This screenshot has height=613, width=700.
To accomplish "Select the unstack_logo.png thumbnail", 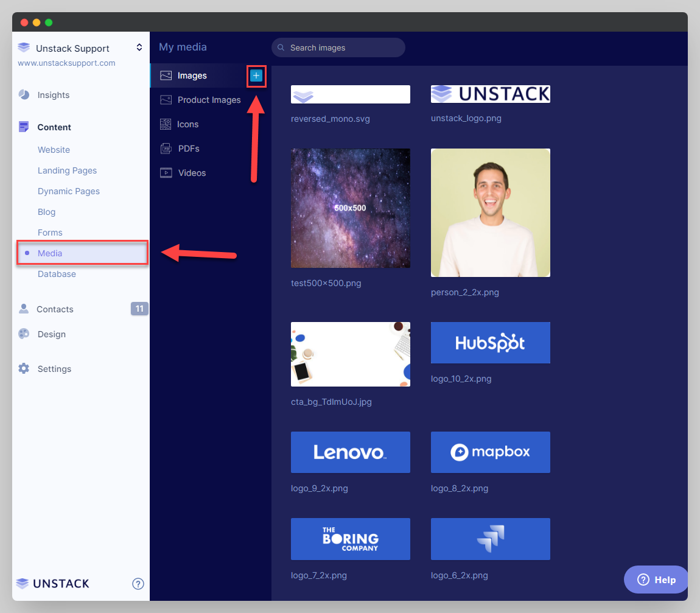I will coord(490,94).
